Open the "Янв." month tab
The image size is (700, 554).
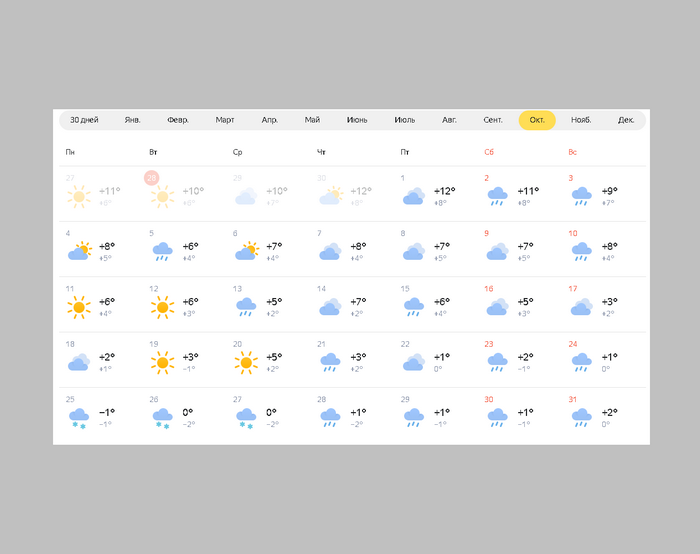click(x=133, y=120)
